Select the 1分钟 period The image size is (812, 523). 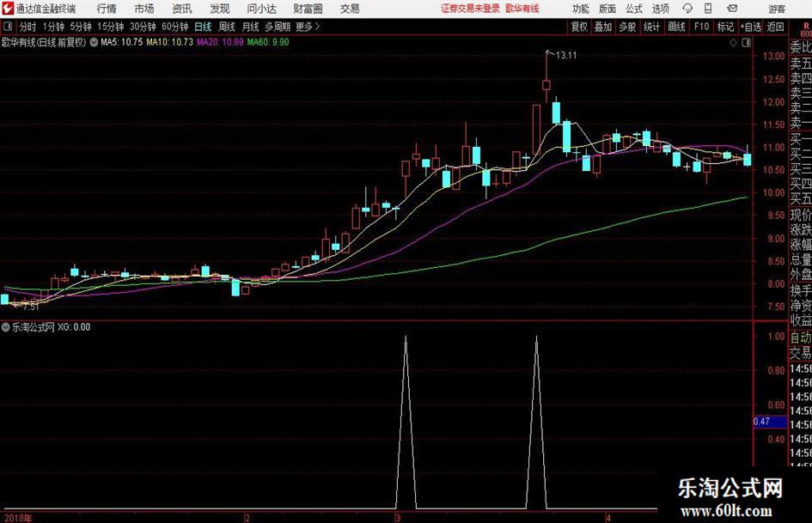[x=53, y=27]
